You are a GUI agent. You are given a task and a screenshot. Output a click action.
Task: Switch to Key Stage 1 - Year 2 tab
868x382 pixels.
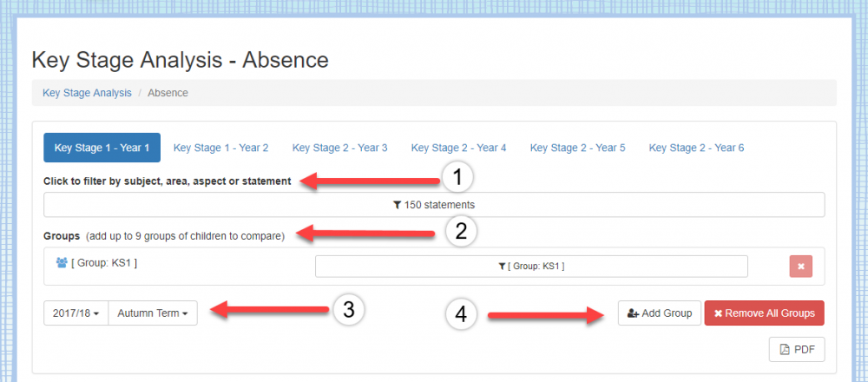(x=220, y=148)
